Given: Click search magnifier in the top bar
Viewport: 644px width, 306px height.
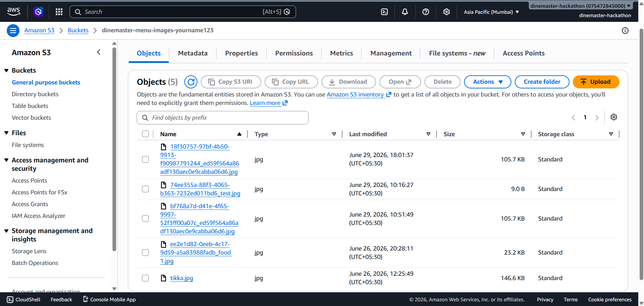Looking at the screenshot, I should [78, 12].
